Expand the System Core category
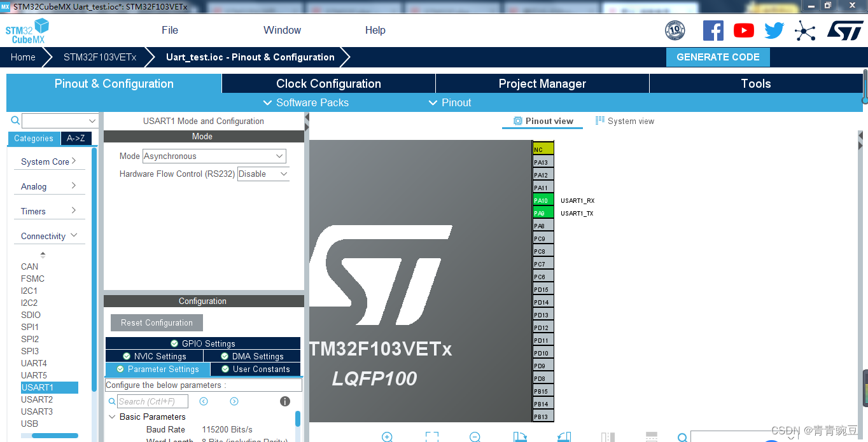This screenshot has width=868, height=442. click(x=48, y=162)
